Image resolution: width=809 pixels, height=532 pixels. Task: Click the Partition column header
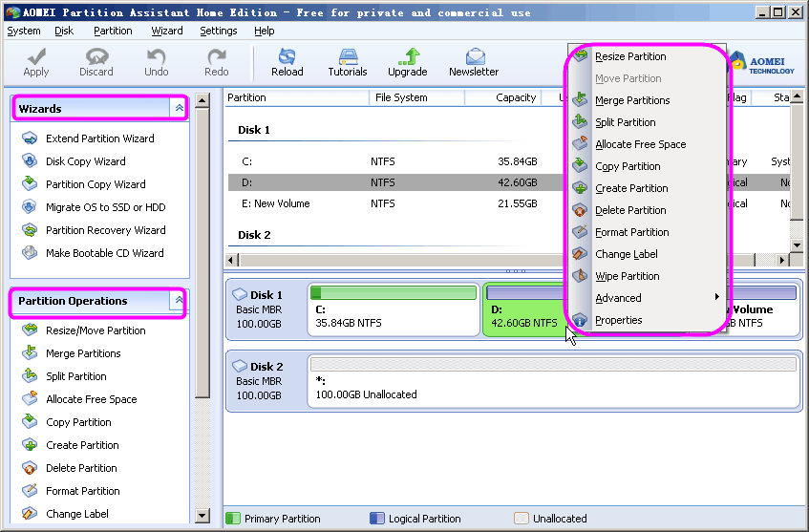(x=297, y=97)
